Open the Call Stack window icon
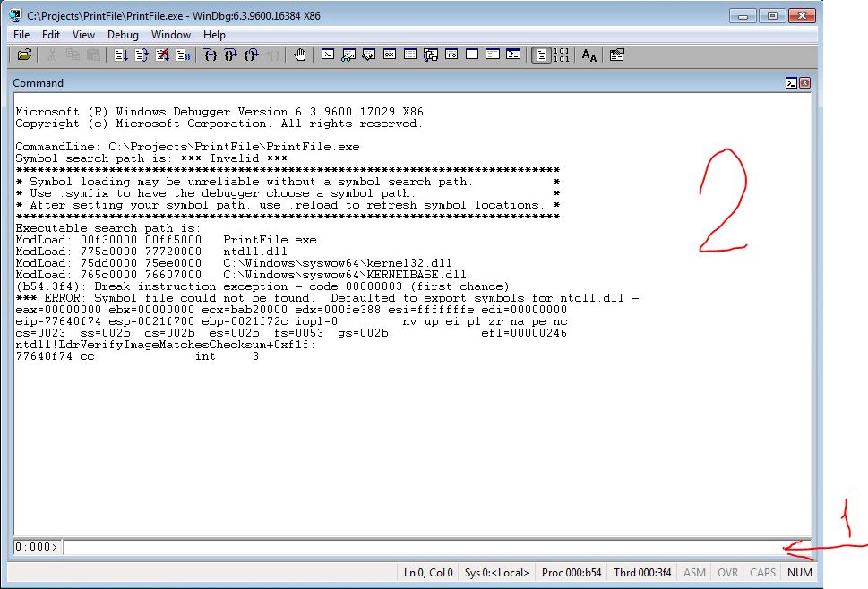 431,55
